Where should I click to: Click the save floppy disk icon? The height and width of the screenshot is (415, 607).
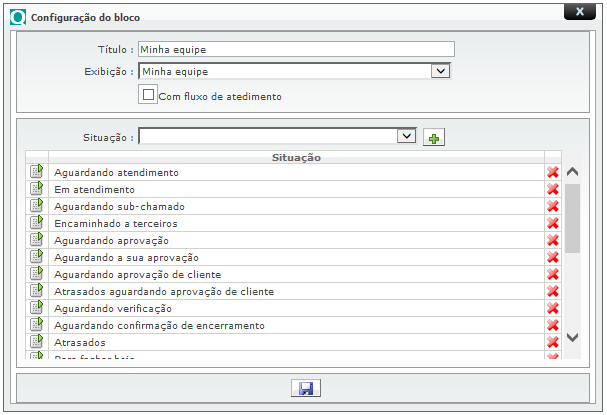click(303, 388)
